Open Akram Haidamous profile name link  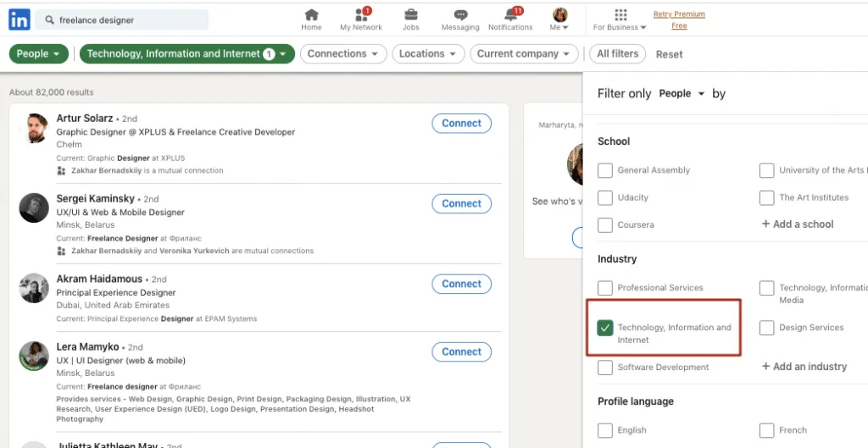[x=99, y=279]
